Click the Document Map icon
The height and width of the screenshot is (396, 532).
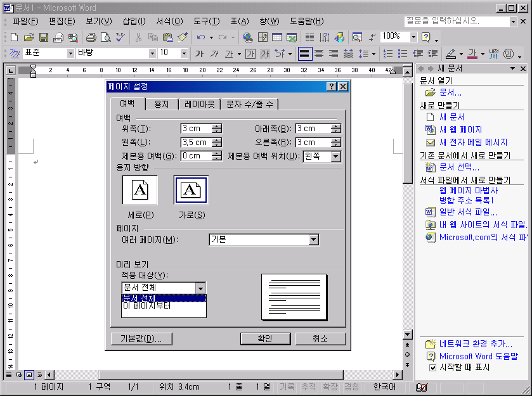click(357, 37)
